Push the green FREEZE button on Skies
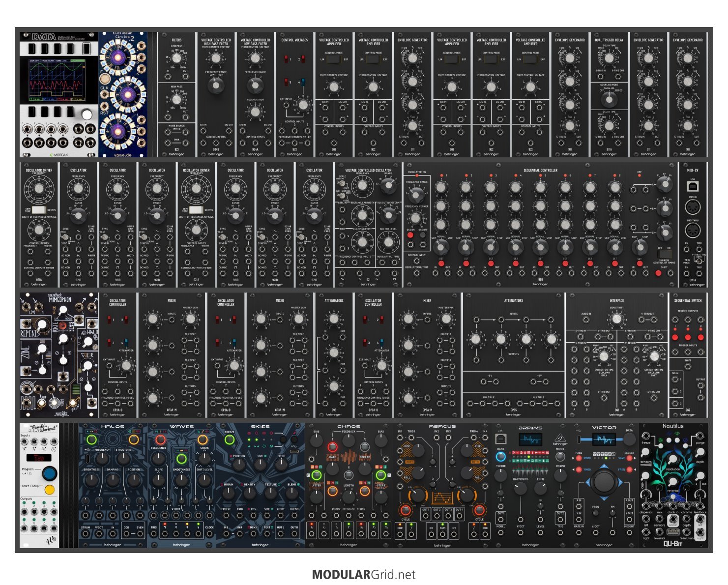 (x=229, y=439)
